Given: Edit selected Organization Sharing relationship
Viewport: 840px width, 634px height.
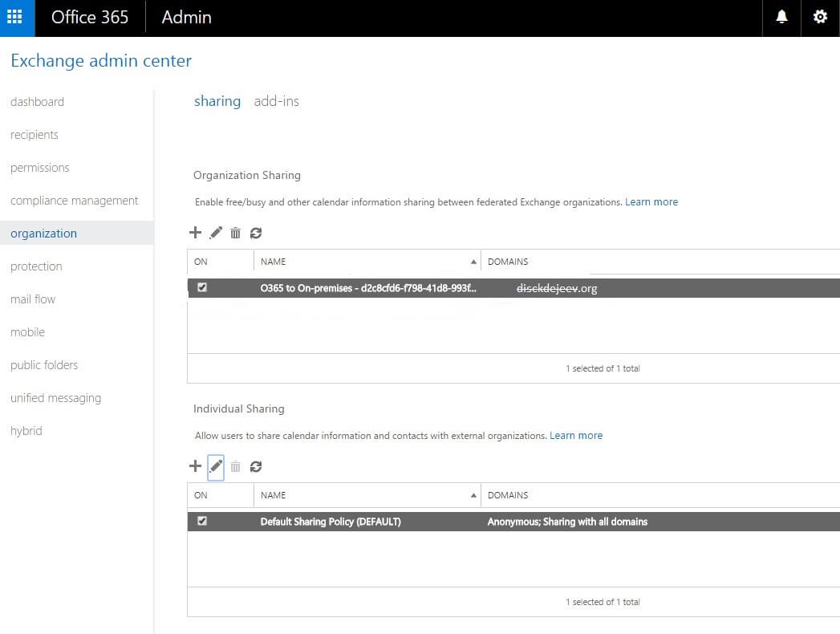Looking at the screenshot, I should 215,233.
